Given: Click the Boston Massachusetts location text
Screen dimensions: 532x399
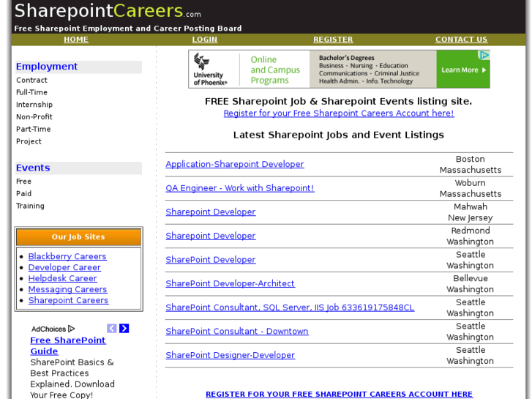Looking at the screenshot, I should pyautogui.click(x=471, y=164).
